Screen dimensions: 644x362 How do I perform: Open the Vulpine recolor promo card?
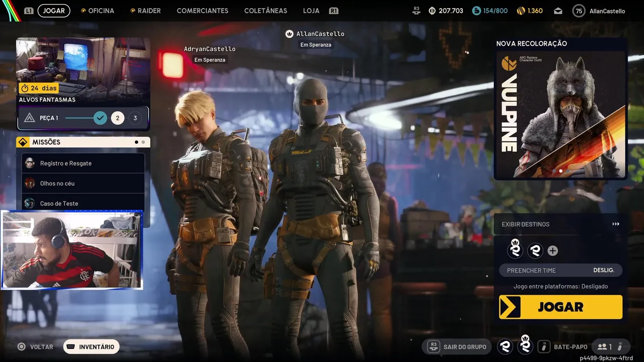pyautogui.click(x=560, y=115)
